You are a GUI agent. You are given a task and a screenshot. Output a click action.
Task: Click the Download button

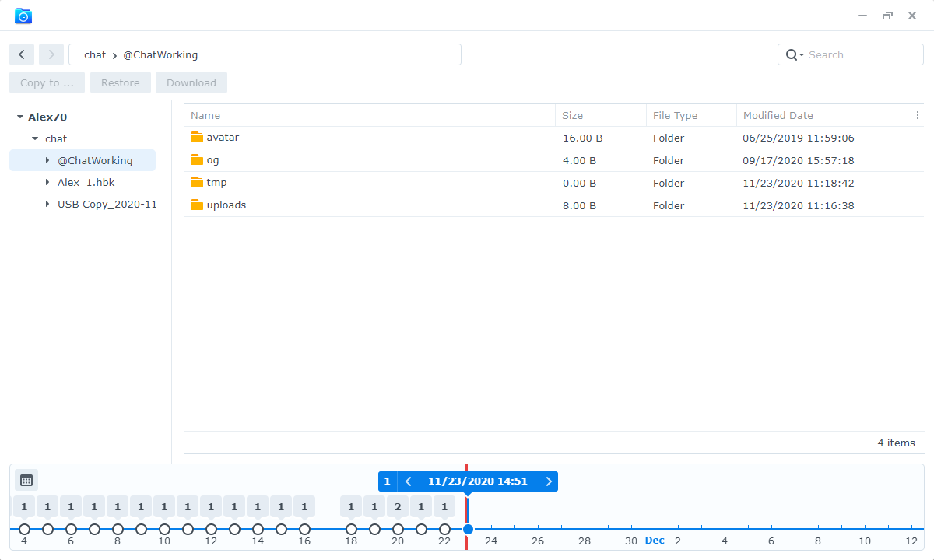point(191,82)
